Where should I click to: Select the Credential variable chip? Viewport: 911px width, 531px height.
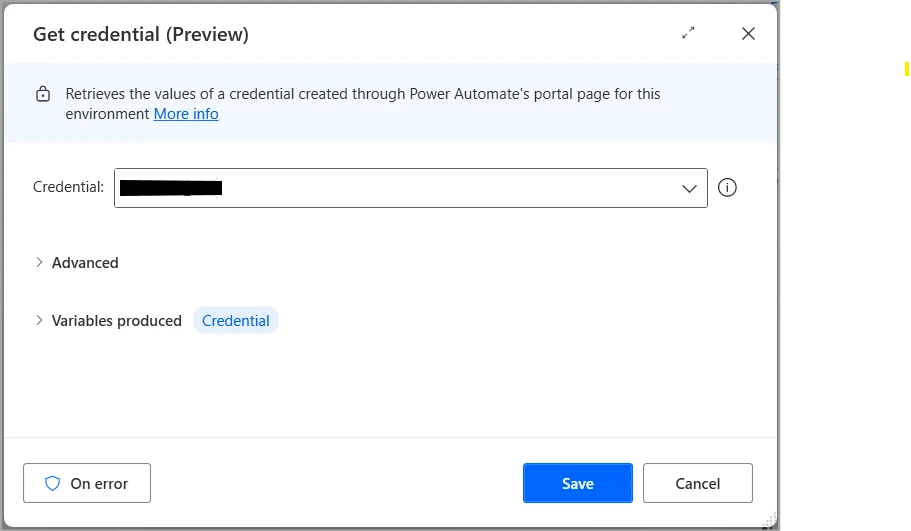click(x=236, y=321)
